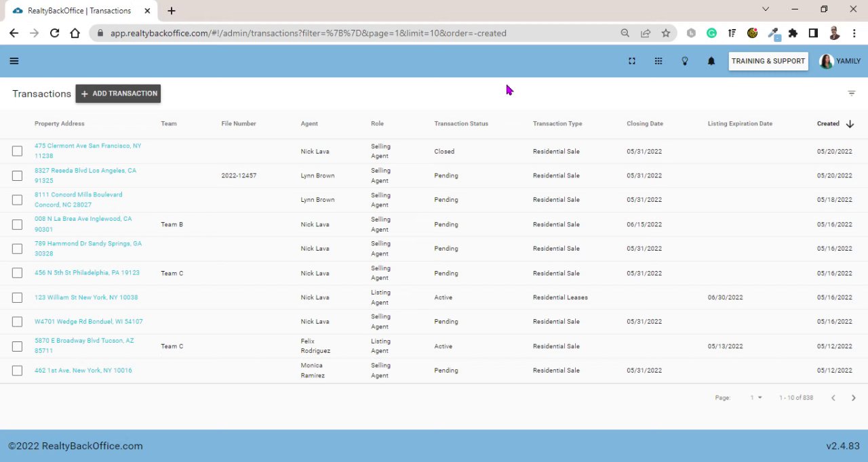Image resolution: width=868 pixels, height=462 pixels.
Task: Open the notifications bell
Action: point(711,61)
